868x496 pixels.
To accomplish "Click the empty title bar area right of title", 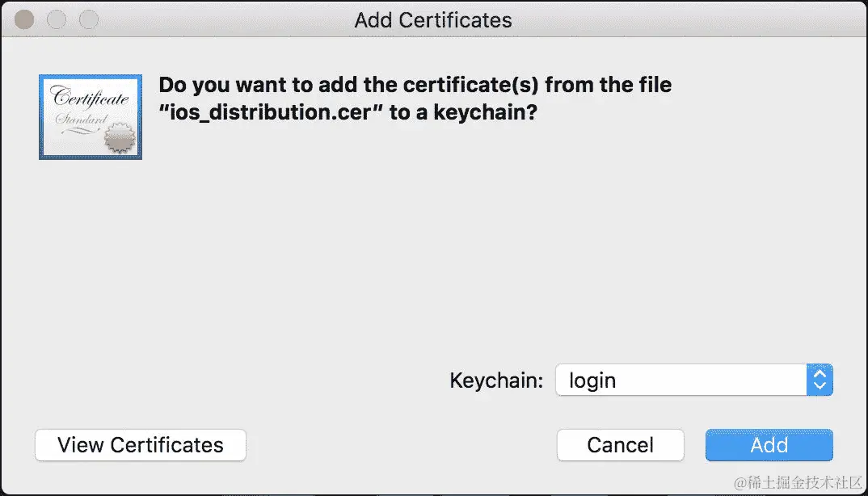I will [x=687, y=19].
